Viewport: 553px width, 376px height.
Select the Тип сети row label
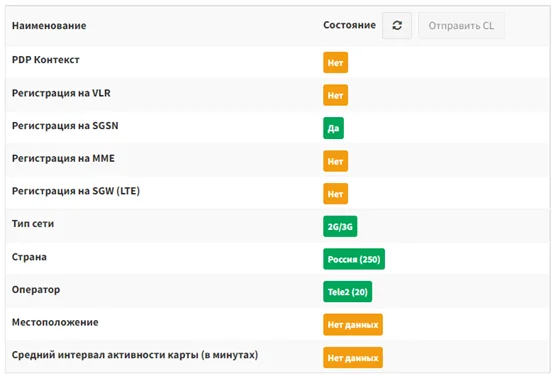click(33, 224)
